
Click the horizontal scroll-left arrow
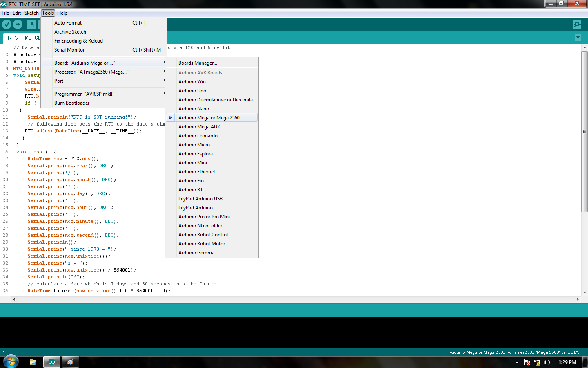click(14, 299)
